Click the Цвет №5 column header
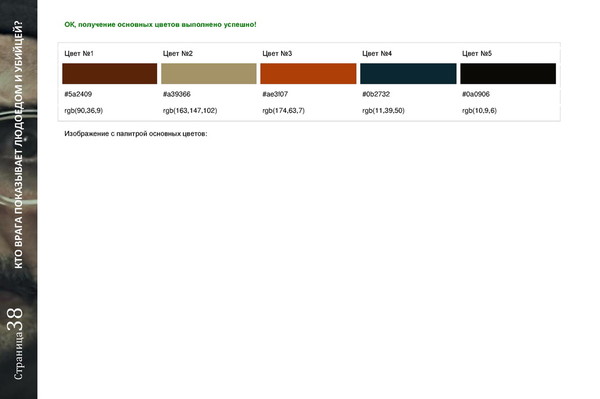600x399 pixels. coord(477,54)
